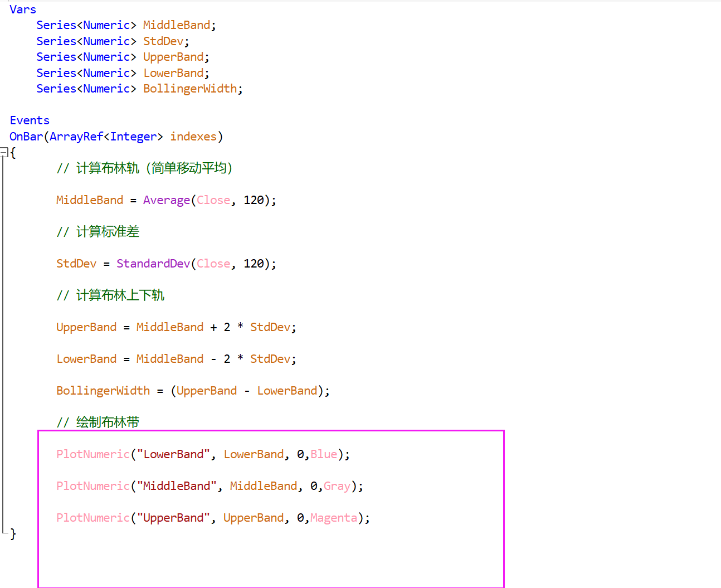Click the Magenta color constant

(333, 518)
